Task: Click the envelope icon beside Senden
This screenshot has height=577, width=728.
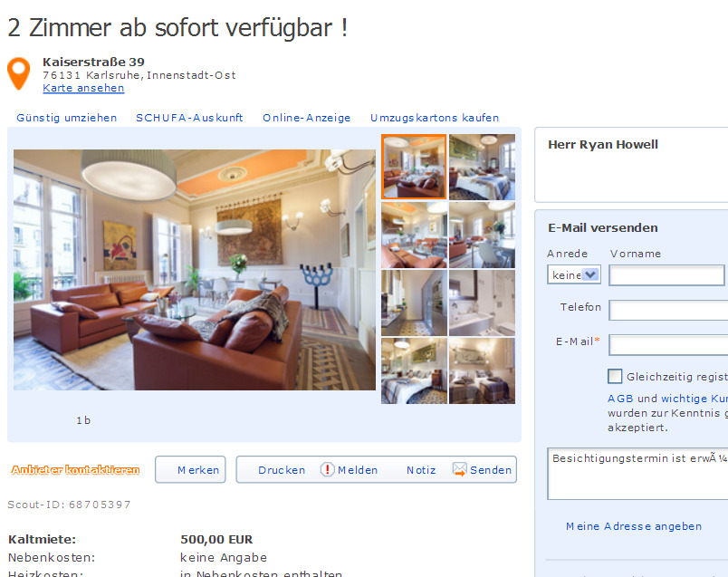Action: (460, 469)
